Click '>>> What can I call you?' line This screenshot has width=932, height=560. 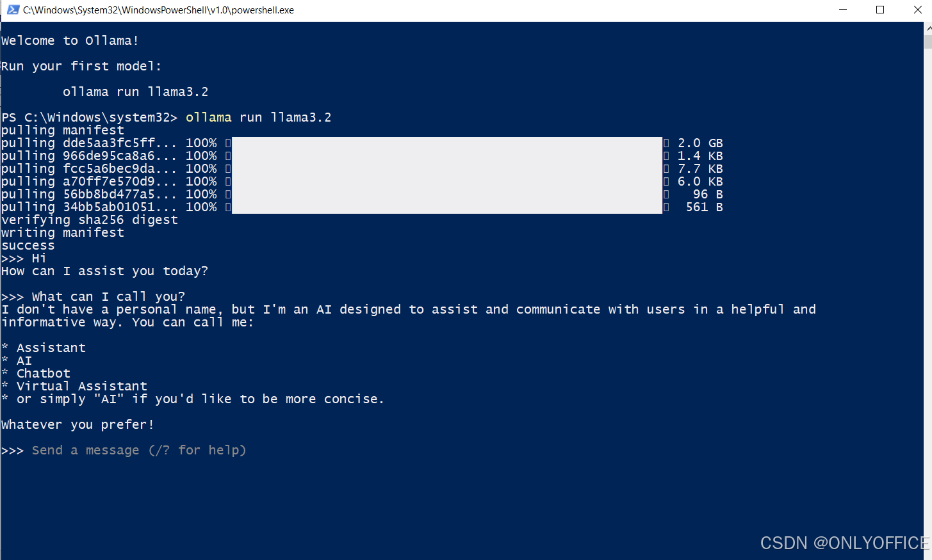93,296
